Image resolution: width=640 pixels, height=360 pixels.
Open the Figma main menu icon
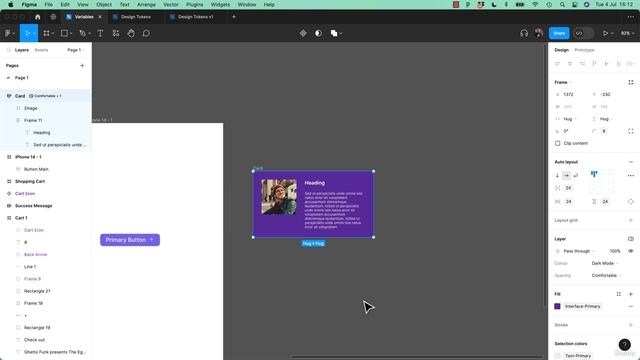(7, 33)
